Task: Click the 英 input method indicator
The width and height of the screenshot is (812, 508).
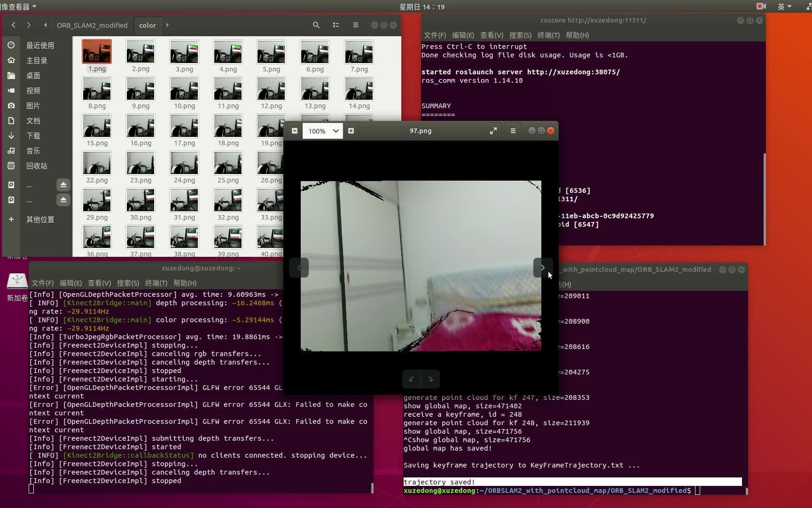Action: pyautogui.click(x=782, y=7)
